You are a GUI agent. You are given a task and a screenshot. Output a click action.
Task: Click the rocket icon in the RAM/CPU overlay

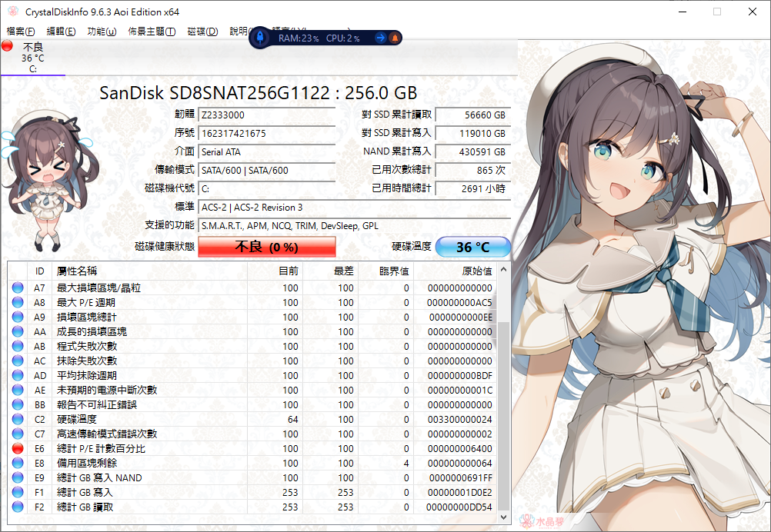[260, 38]
